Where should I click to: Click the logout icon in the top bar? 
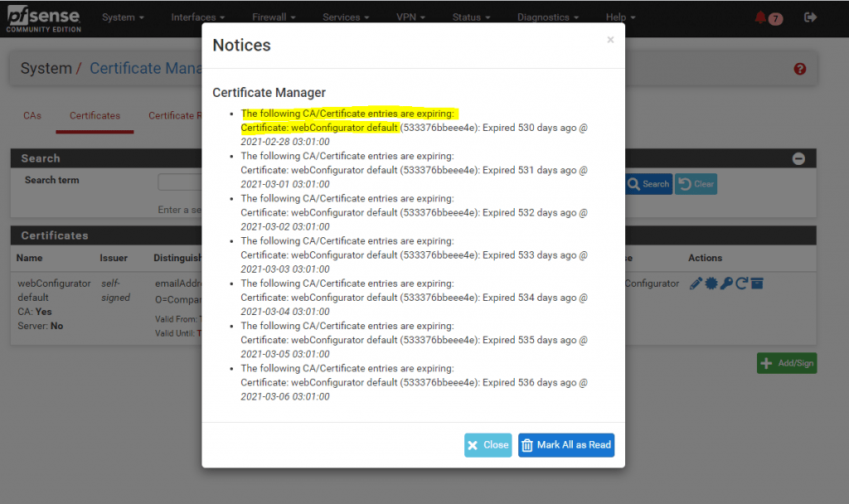[810, 17]
